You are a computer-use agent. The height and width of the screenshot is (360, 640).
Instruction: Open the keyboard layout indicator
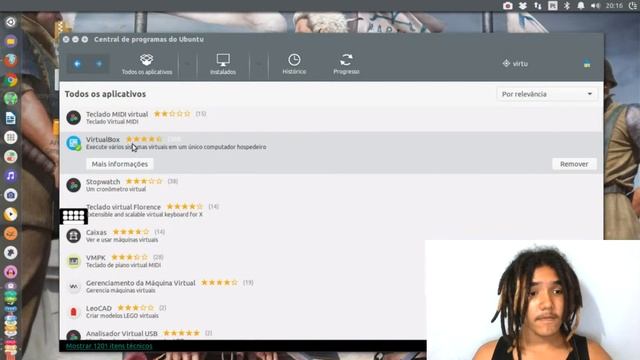tap(552, 6)
